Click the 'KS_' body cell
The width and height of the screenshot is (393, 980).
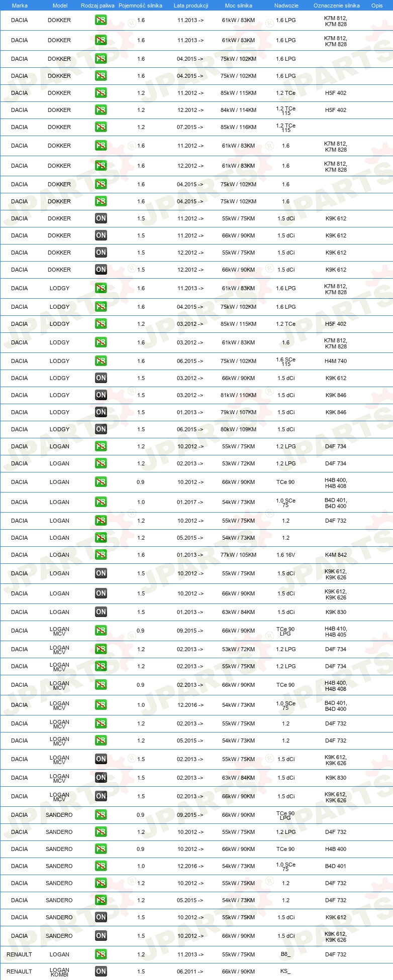(285, 971)
